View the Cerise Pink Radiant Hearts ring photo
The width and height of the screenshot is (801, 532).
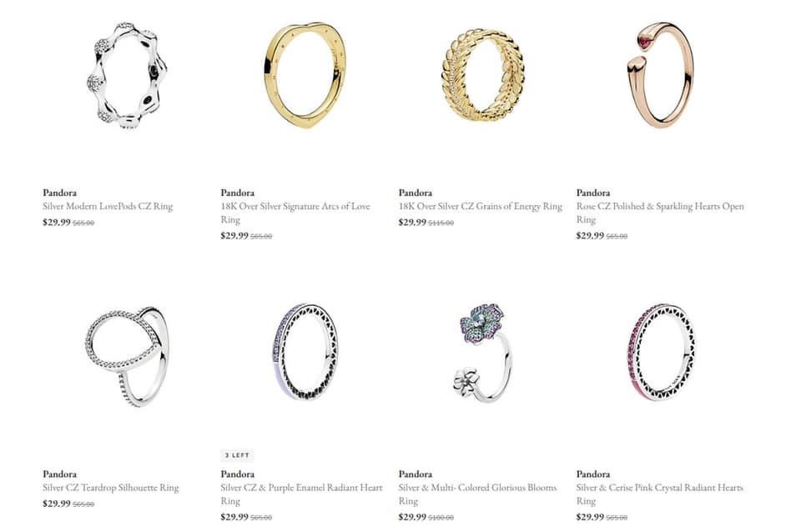pyautogui.click(x=661, y=351)
